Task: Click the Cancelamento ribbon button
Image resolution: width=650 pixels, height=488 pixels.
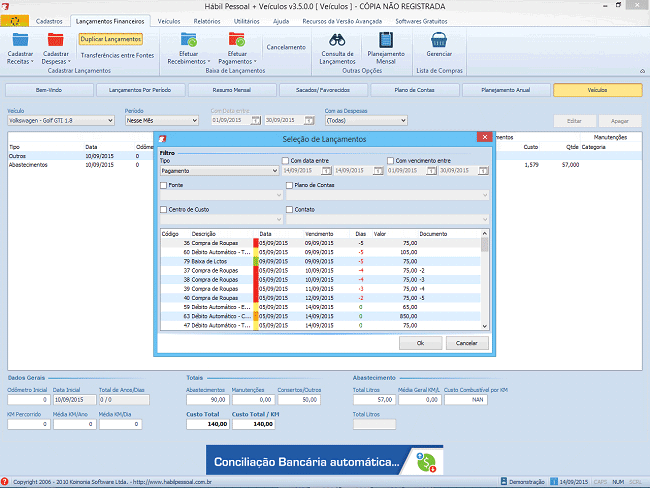Action: point(286,47)
